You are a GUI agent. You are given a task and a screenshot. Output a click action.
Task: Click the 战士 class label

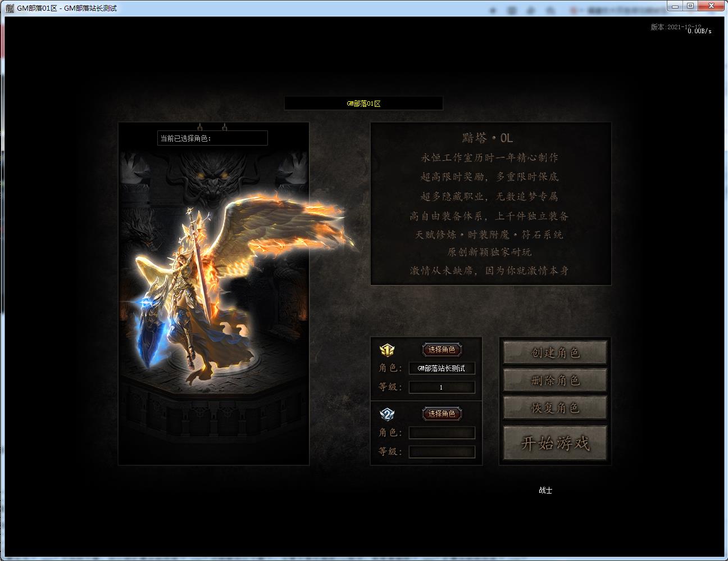click(545, 490)
